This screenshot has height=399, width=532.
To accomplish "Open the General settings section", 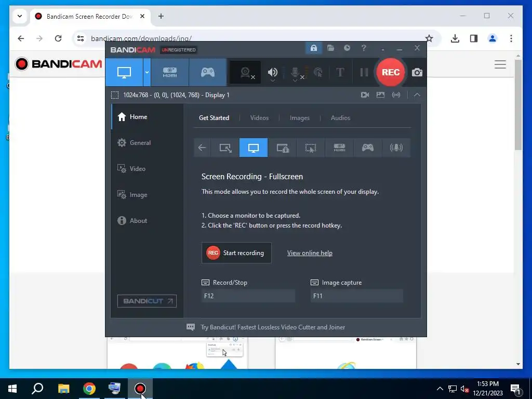I will (x=147, y=143).
